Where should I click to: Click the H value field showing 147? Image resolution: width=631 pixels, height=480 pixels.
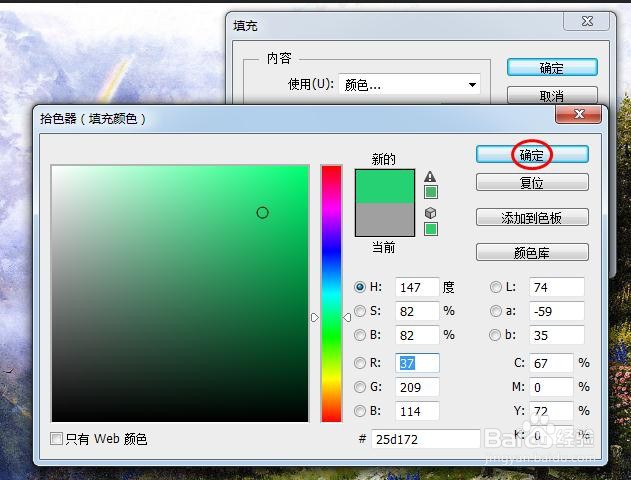point(417,287)
